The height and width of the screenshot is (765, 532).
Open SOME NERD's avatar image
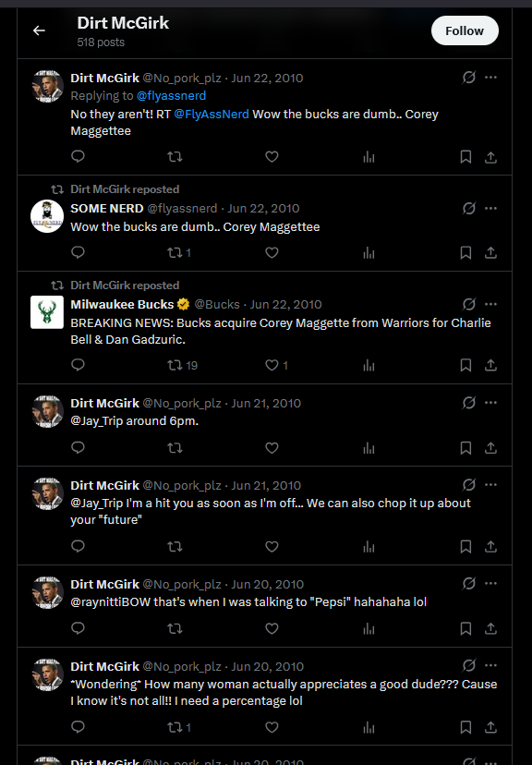coord(47,216)
